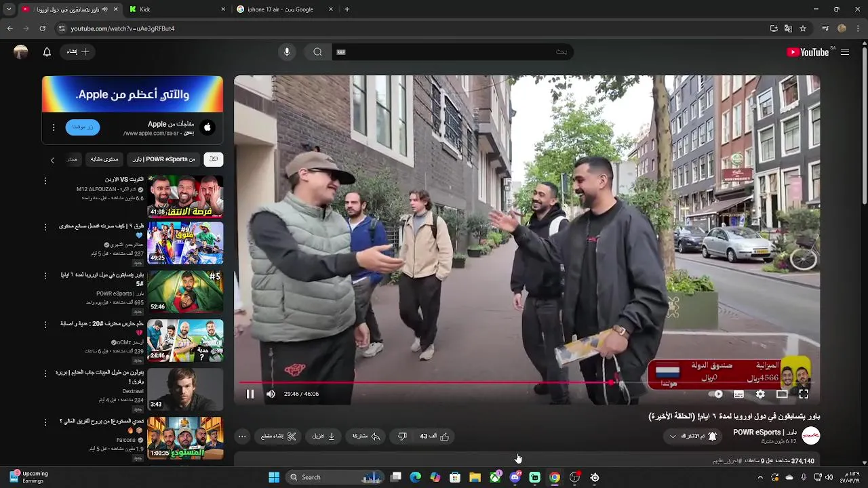Screen dimensions: 868x488
Task: Expand subscription notification dropdown (تم الاشتراك)
Action: coord(692,436)
